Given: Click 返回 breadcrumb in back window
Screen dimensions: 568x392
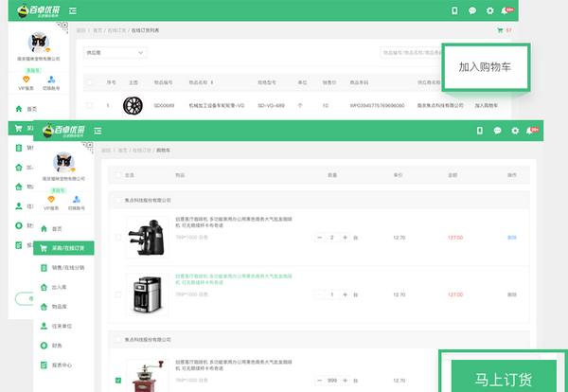Looking at the screenshot, I should [x=80, y=30].
